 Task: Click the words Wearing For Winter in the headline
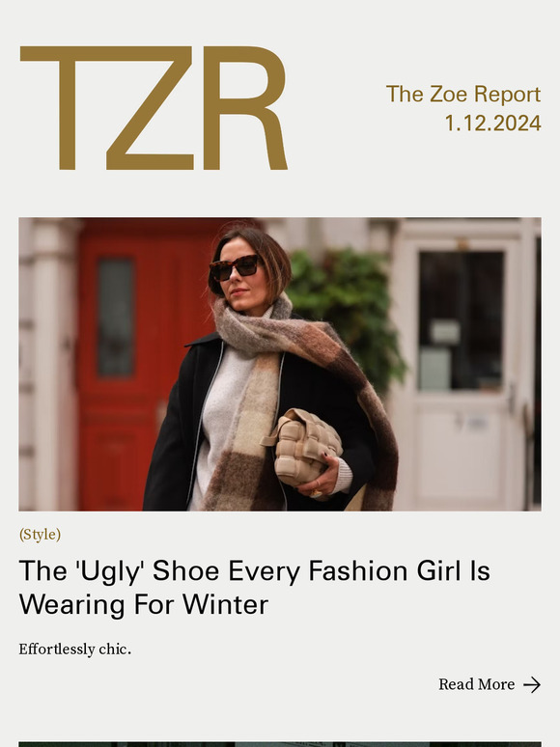pos(144,604)
